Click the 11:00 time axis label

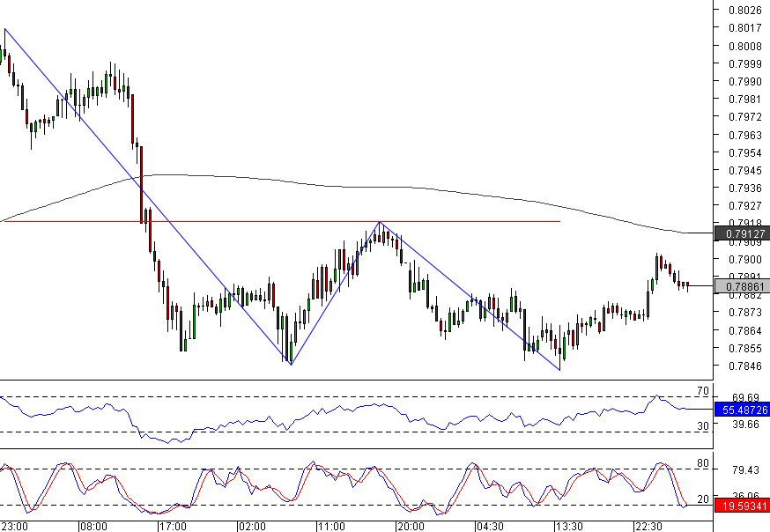(331, 527)
